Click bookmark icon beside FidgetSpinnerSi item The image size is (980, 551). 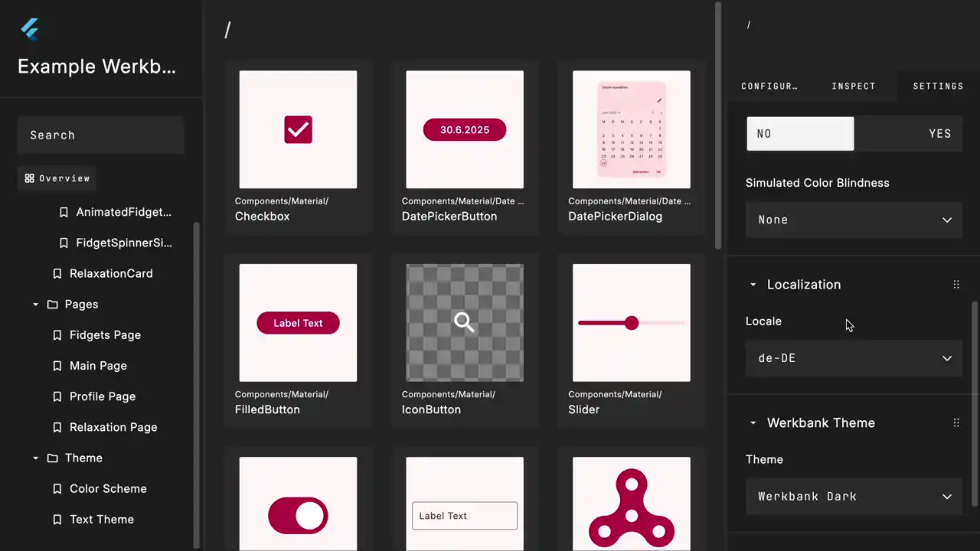(x=64, y=243)
